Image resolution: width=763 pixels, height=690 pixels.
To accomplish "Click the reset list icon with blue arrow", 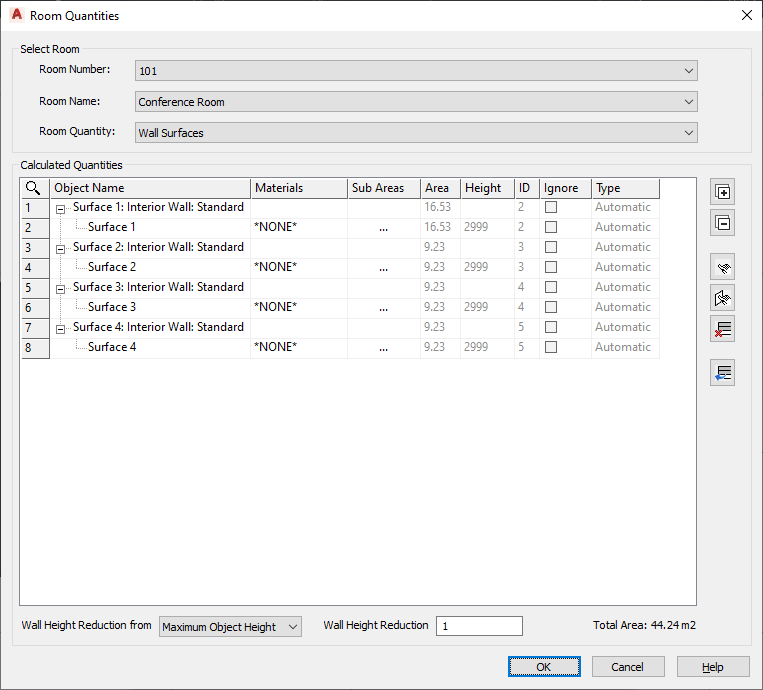I will (x=722, y=373).
